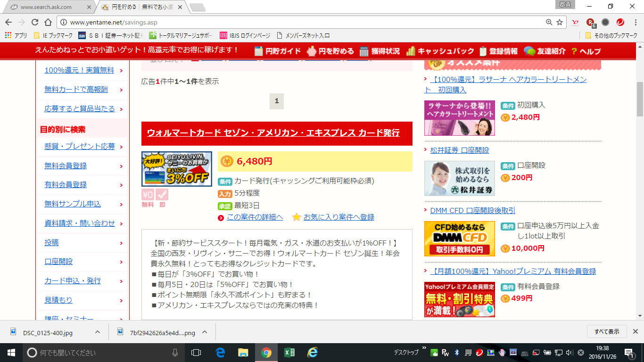Open 獲得状況 menu item
644x362 pixels.
380,51
